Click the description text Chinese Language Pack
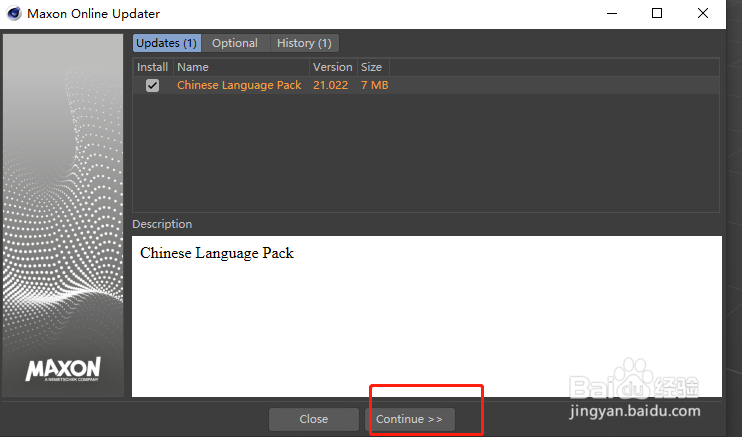The image size is (742, 437). pyautogui.click(x=217, y=253)
